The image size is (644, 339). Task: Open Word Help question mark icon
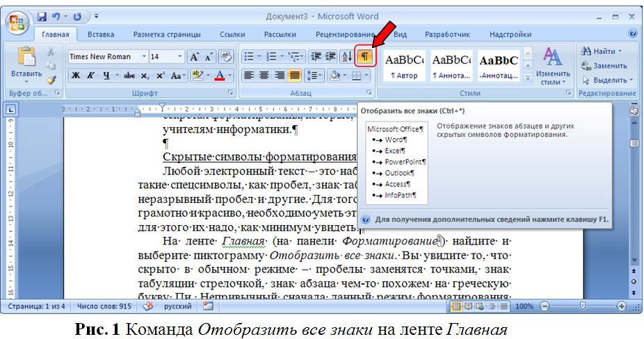633,33
